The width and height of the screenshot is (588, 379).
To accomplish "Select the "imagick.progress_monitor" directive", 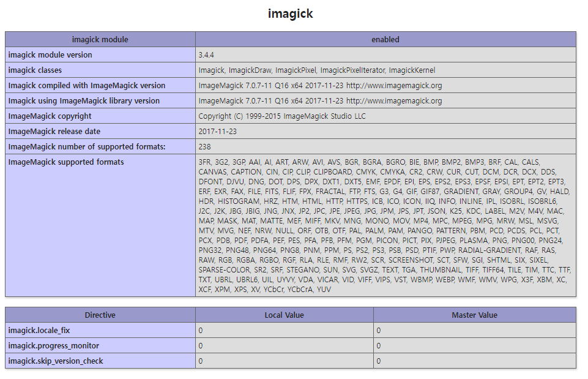I will coord(54,345).
